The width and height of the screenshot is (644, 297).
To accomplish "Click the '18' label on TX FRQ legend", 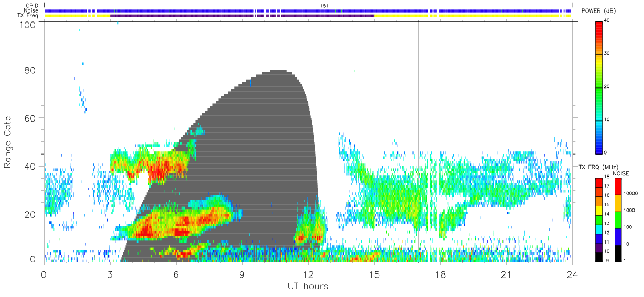I will (x=607, y=177).
